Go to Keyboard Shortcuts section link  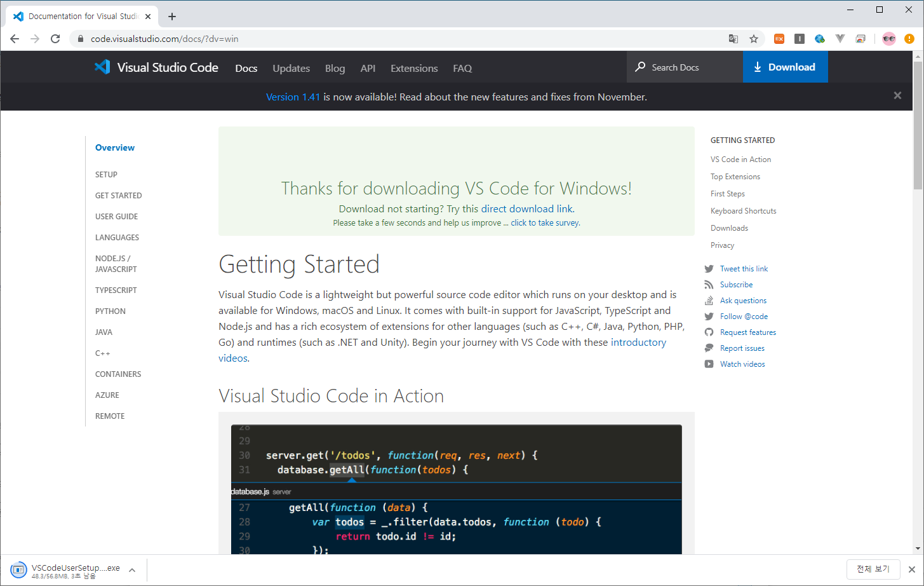(x=744, y=211)
